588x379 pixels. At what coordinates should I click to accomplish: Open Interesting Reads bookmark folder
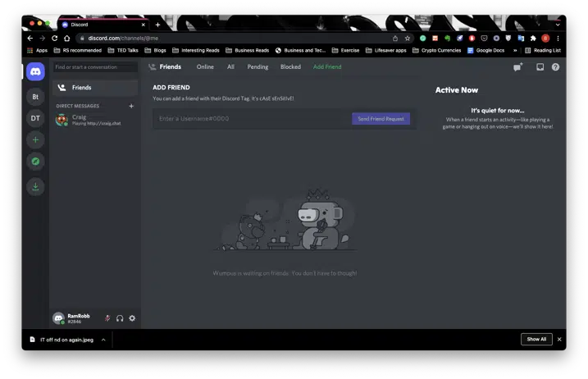click(x=196, y=50)
